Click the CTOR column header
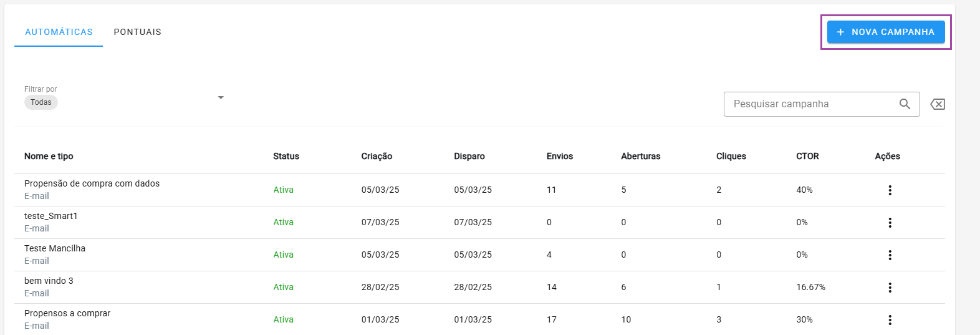980x335 pixels. coord(807,156)
